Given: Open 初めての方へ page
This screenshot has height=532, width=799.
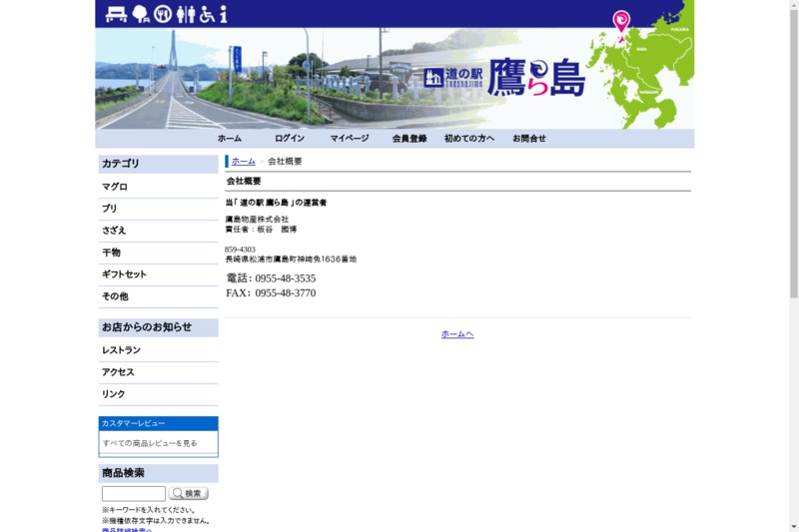Looking at the screenshot, I should (469, 139).
